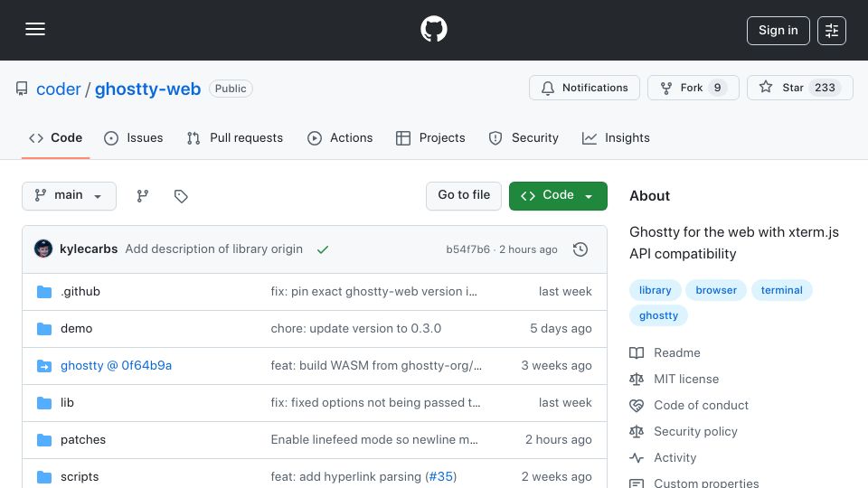Image resolution: width=868 pixels, height=488 pixels.
Task: Open the Pull requests tab
Action: [x=235, y=137]
